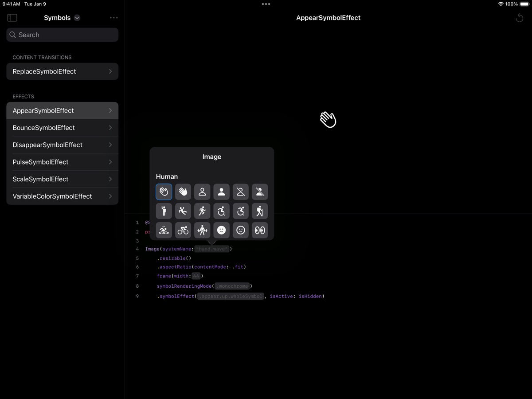Image resolution: width=532 pixels, height=399 pixels.
Task: Select the filled smiley face symbol
Action: [221, 230]
